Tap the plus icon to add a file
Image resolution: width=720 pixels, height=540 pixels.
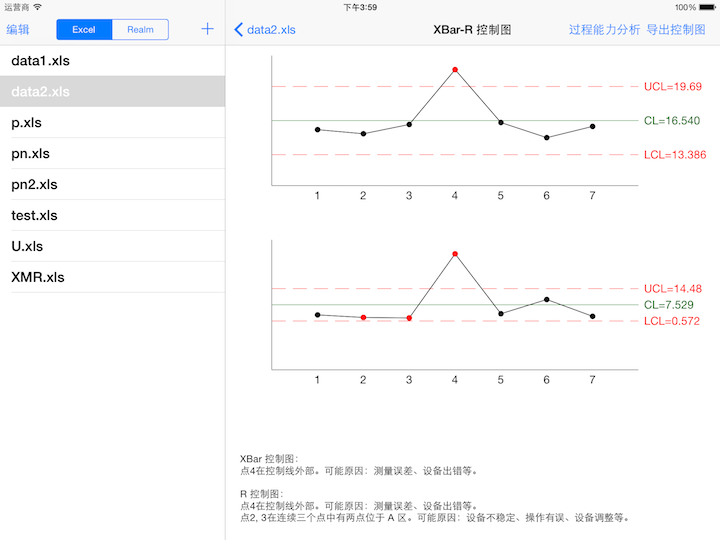pyautogui.click(x=208, y=29)
